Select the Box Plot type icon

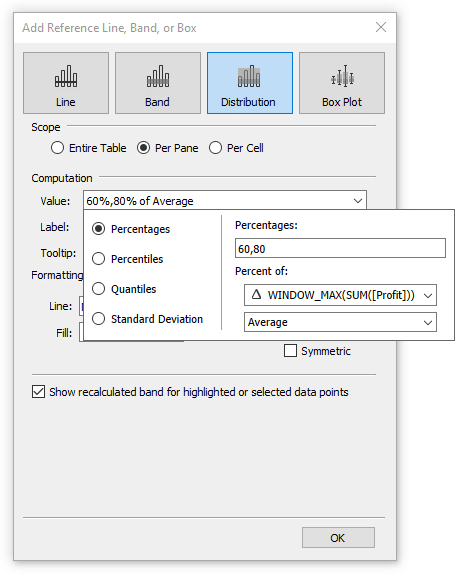pos(342,83)
